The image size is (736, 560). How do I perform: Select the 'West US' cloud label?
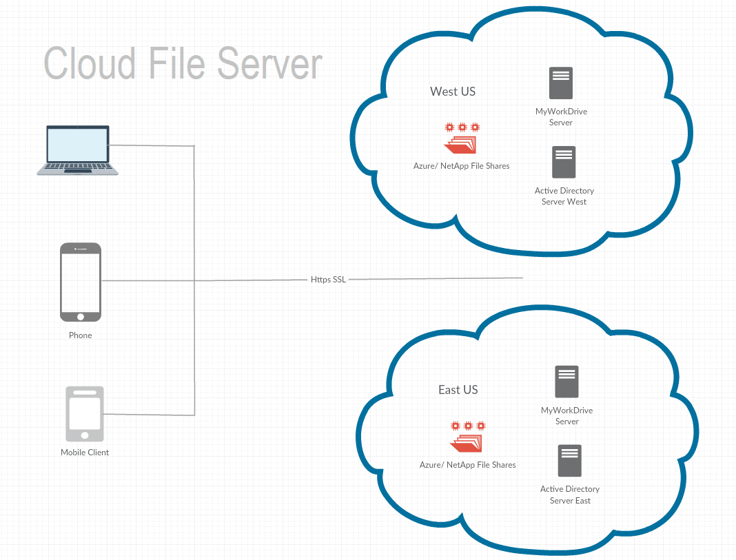point(453,92)
